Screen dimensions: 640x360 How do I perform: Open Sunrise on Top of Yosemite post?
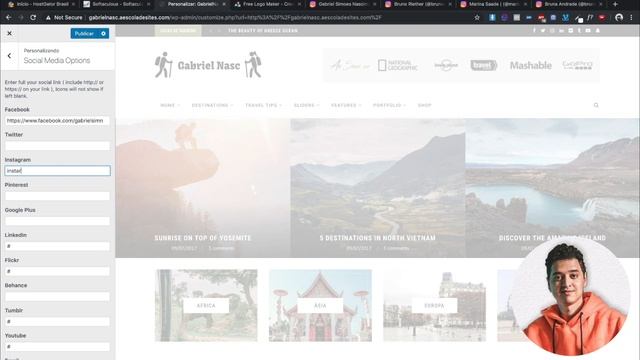click(203, 238)
